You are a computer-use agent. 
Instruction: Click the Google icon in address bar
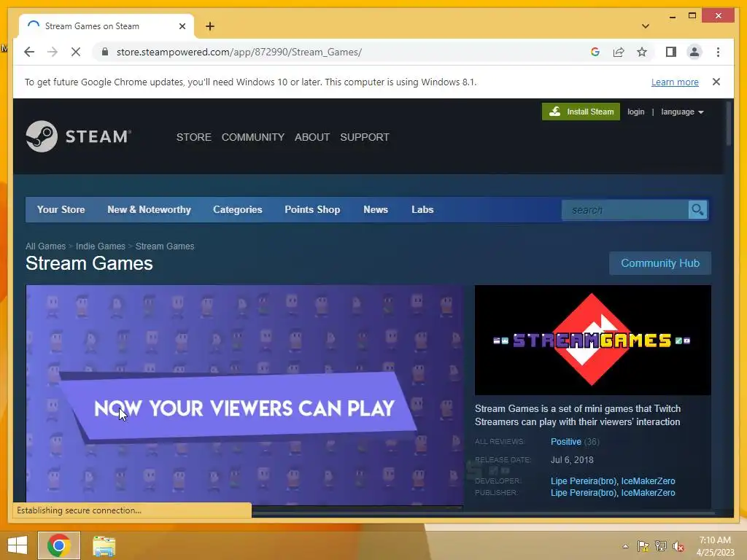(595, 52)
